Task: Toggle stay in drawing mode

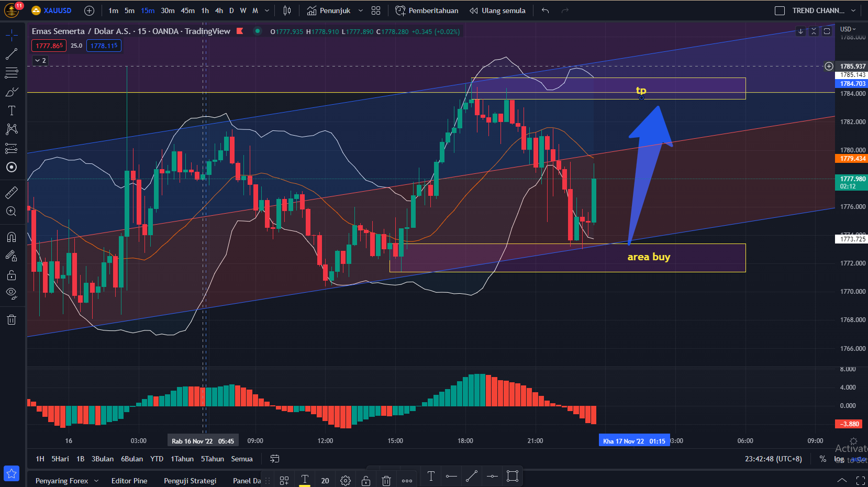Action: pos(12,256)
